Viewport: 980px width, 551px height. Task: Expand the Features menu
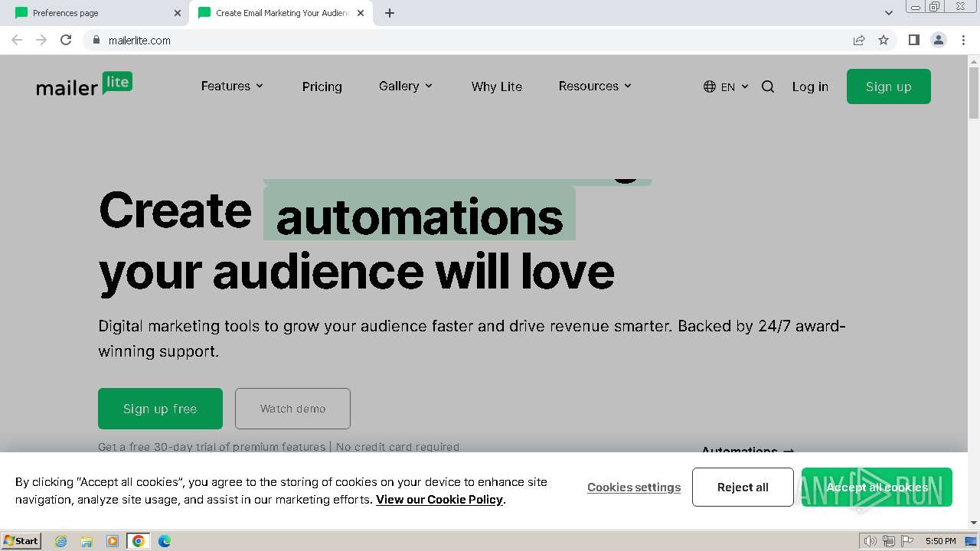[232, 86]
